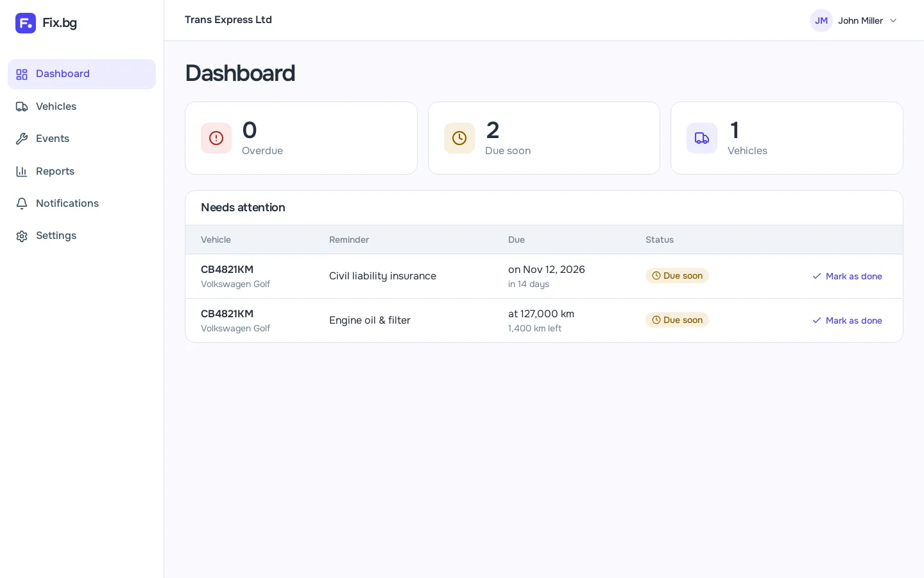Click the checkmark icon for Civil liability insurance
This screenshot has width=924, height=578.
pyautogui.click(x=817, y=276)
